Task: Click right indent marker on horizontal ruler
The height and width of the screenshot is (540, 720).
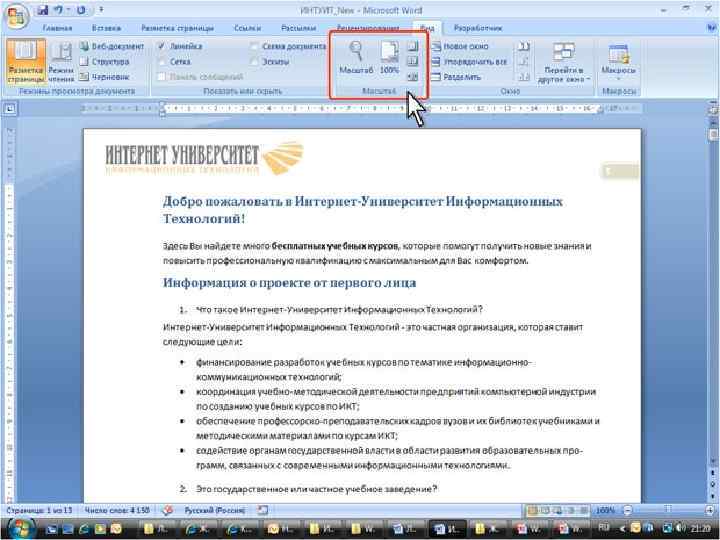Action: (x=599, y=110)
